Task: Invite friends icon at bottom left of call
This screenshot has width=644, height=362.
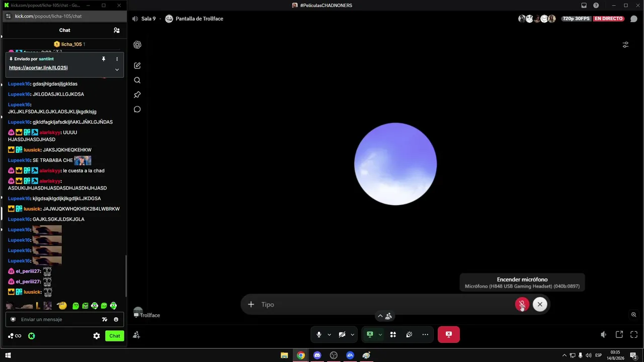Action: click(x=136, y=334)
